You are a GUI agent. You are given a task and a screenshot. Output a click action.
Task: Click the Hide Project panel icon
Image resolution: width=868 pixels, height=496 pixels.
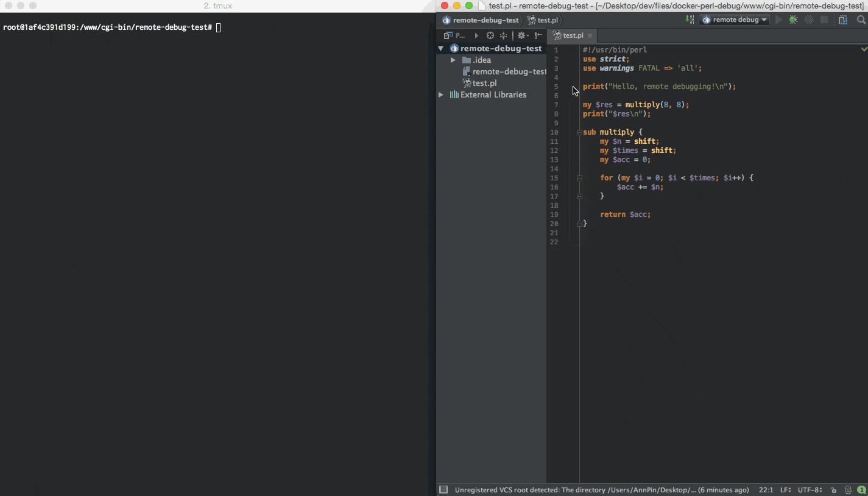pyautogui.click(x=538, y=35)
